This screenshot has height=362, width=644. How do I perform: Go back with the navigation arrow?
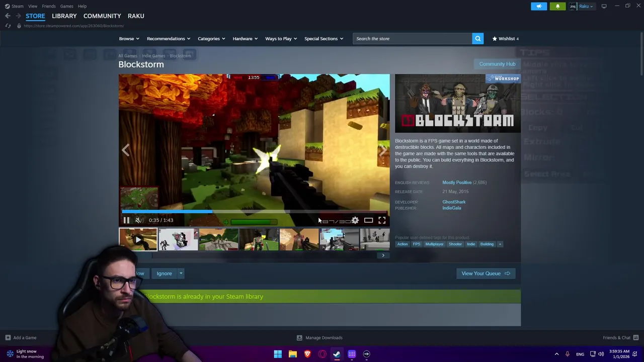[x=8, y=16]
